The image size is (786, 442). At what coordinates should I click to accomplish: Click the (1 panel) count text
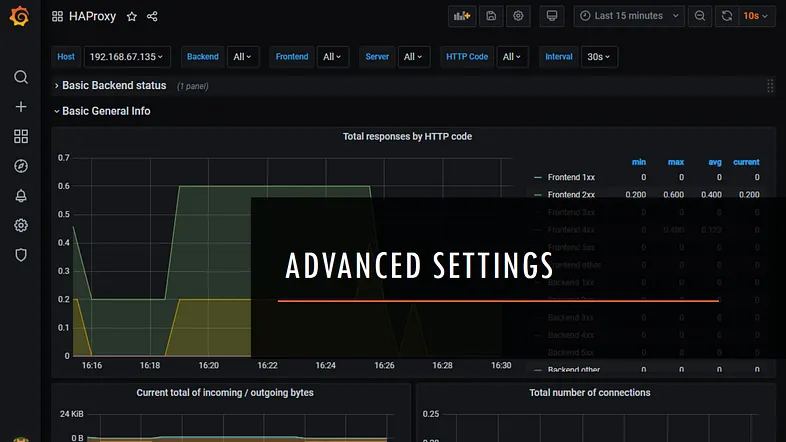pos(192,86)
